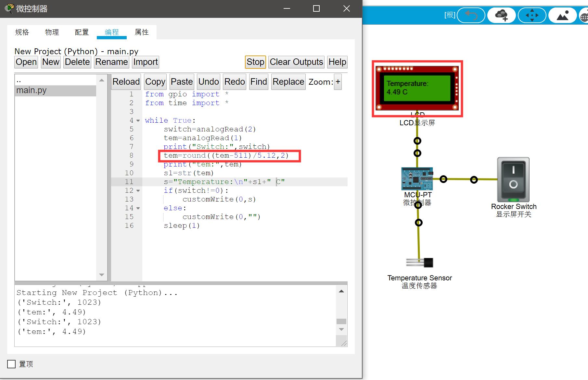The image size is (588, 380).
Task: Click the mountain picture background icon
Action: click(x=563, y=15)
